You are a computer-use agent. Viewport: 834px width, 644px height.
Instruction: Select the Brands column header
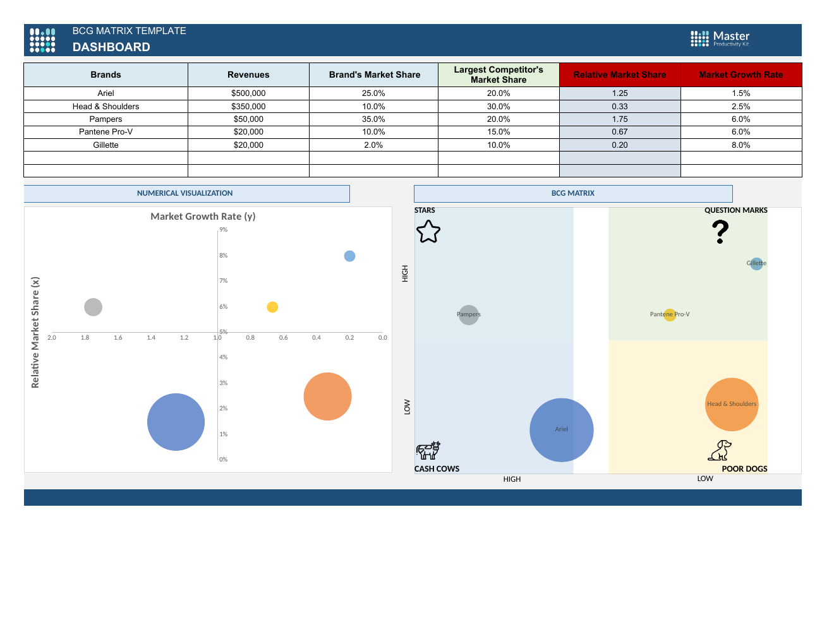(106, 75)
